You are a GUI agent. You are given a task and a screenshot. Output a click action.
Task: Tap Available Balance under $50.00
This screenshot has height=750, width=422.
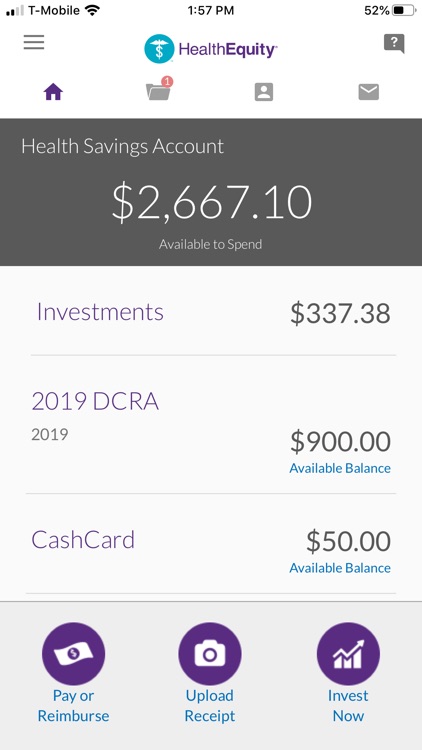[340, 568]
